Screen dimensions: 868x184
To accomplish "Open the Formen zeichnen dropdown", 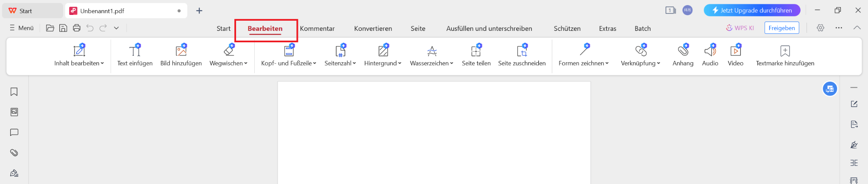I will pyautogui.click(x=607, y=63).
